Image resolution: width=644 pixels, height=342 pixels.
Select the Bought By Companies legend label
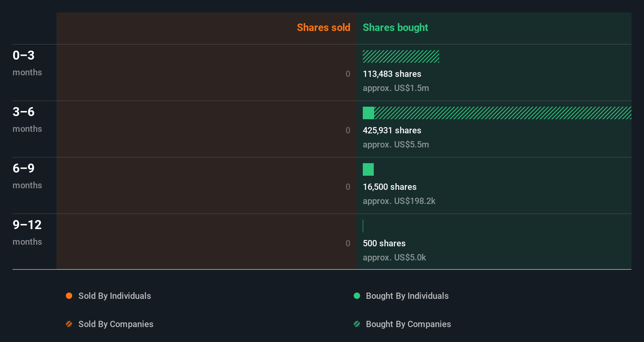pyautogui.click(x=408, y=324)
